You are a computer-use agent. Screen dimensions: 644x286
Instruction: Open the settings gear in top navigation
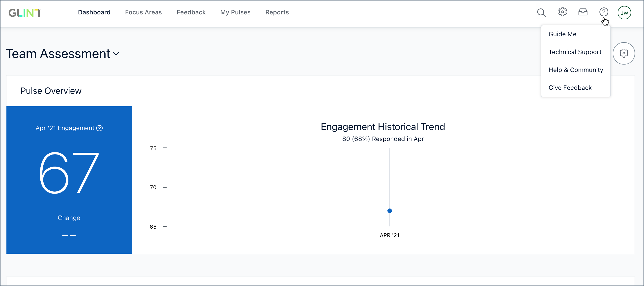point(562,12)
